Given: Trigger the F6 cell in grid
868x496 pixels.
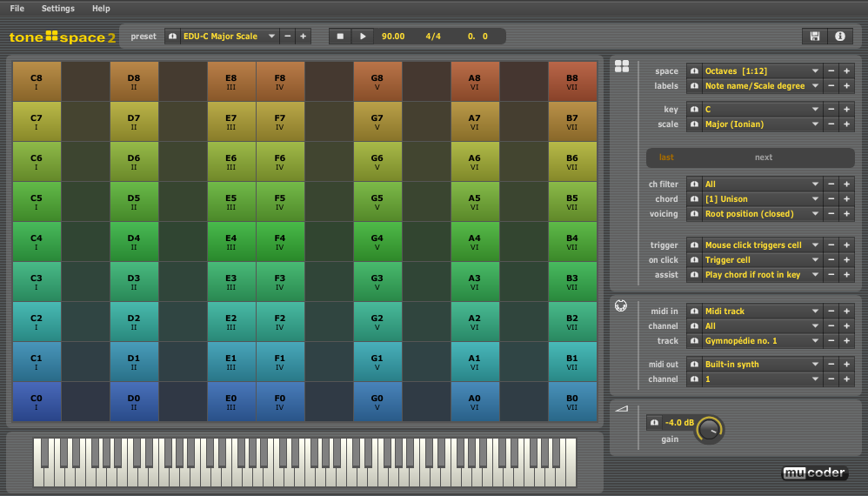Looking at the screenshot, I should point(280,162).
